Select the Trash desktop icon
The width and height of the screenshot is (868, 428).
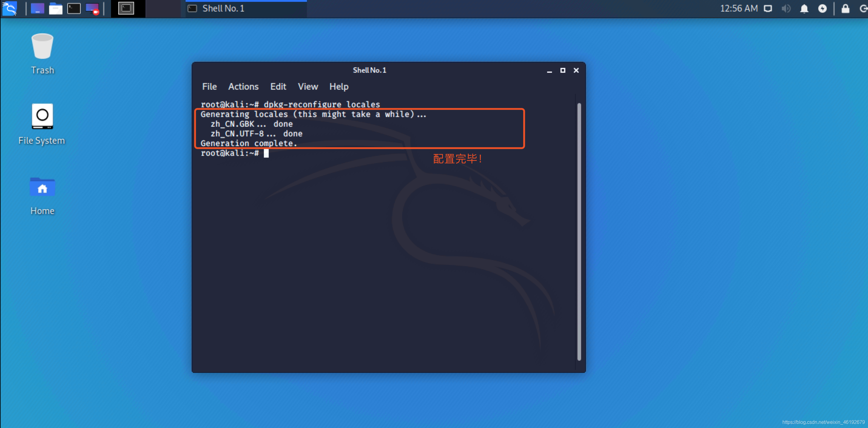(42, 54)
